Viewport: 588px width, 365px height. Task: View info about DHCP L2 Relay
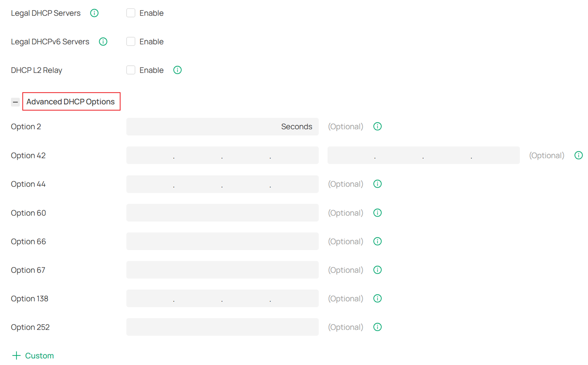click(177, 70)
